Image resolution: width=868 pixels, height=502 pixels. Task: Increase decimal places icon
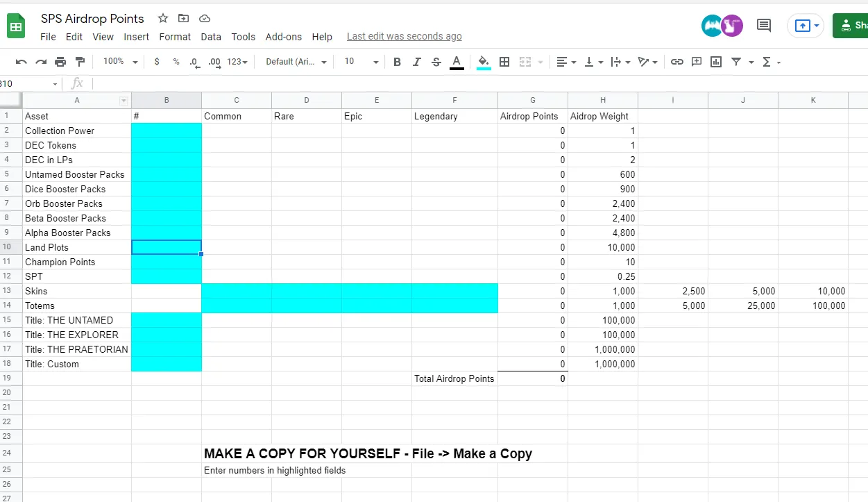click(x=214, y=62)
